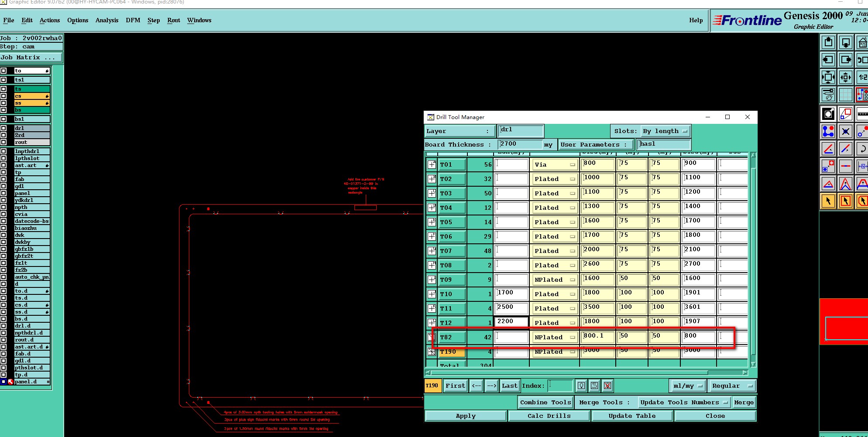Open the ml/my units dropdown

(688, 386)
